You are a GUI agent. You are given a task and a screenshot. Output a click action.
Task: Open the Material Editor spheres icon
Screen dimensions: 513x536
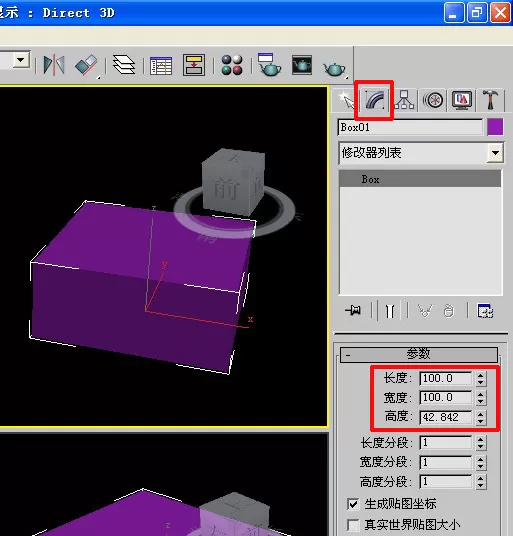(232, 65)
